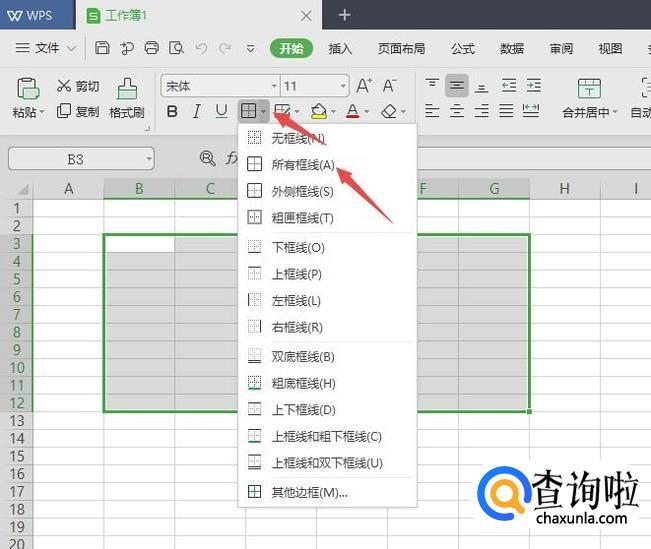
Task: Choose 下框线(O) bottom border
Action: pos(328,247)
